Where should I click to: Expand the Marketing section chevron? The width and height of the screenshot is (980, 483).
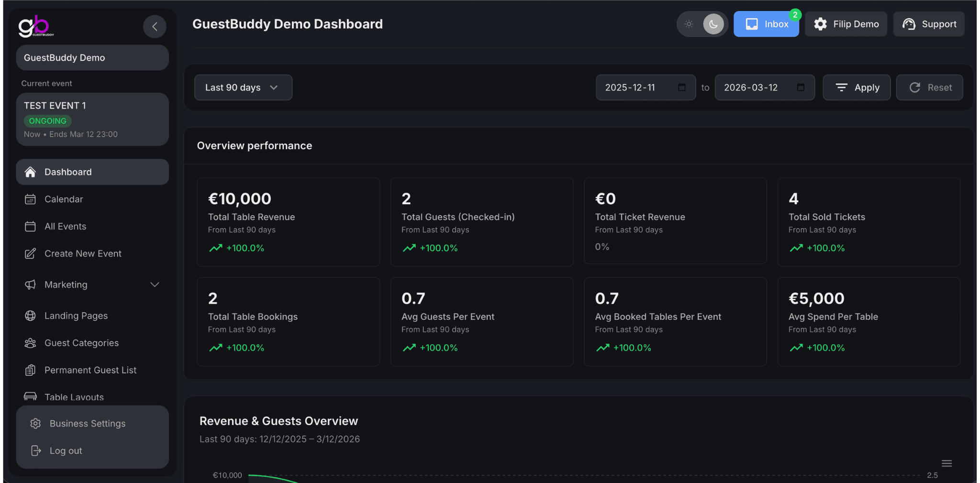[155, 285]
